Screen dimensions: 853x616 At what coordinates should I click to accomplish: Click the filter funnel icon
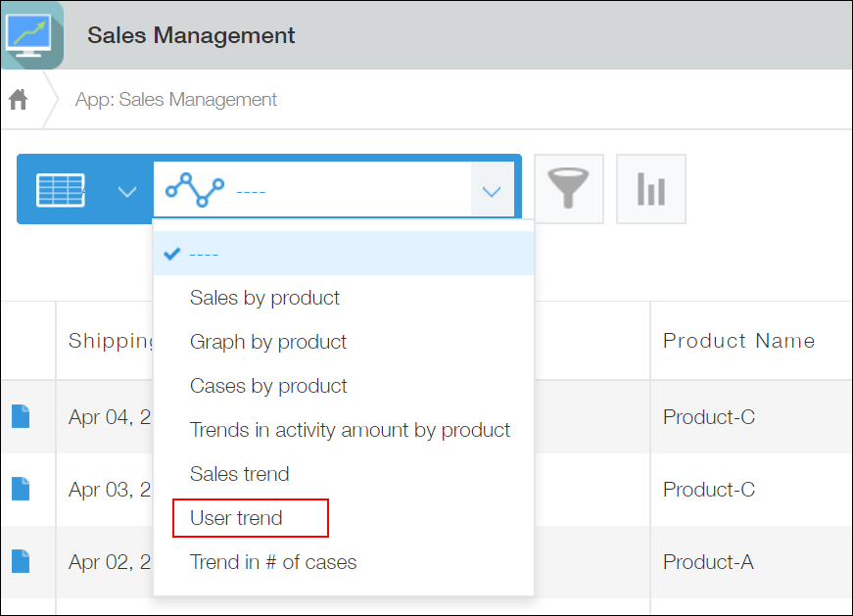pyautogui.click(x=569, y=188)
